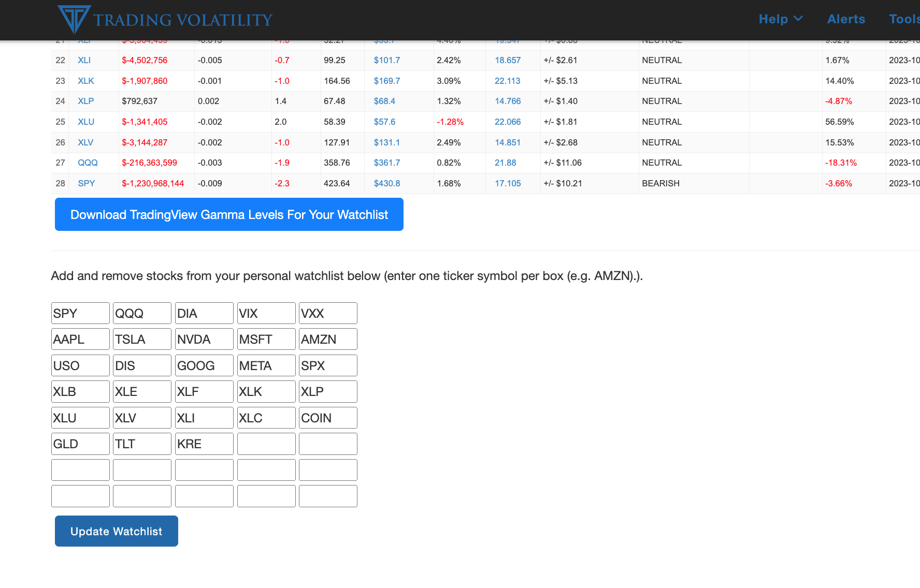Screen dimensions: 920x588
Task: Select the COIN watchlist input box
Action: pos(328,418)
